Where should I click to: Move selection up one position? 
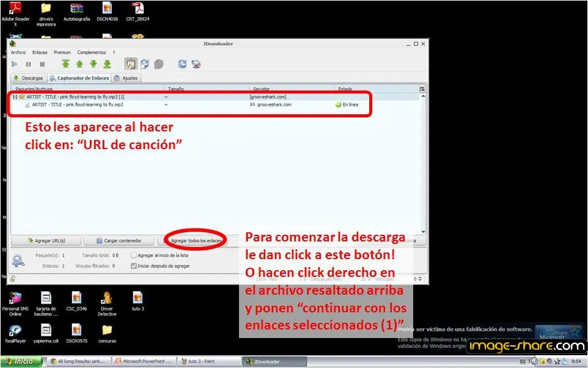[x=79, y=64]
